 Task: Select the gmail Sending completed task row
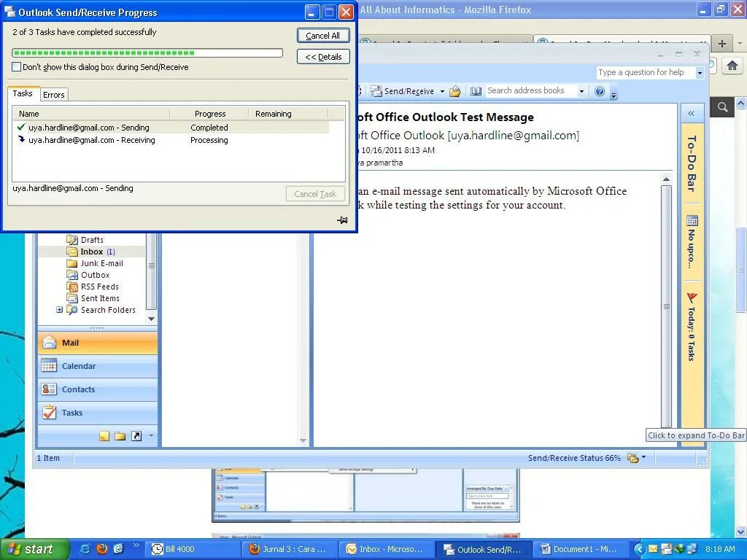[171, 128]
